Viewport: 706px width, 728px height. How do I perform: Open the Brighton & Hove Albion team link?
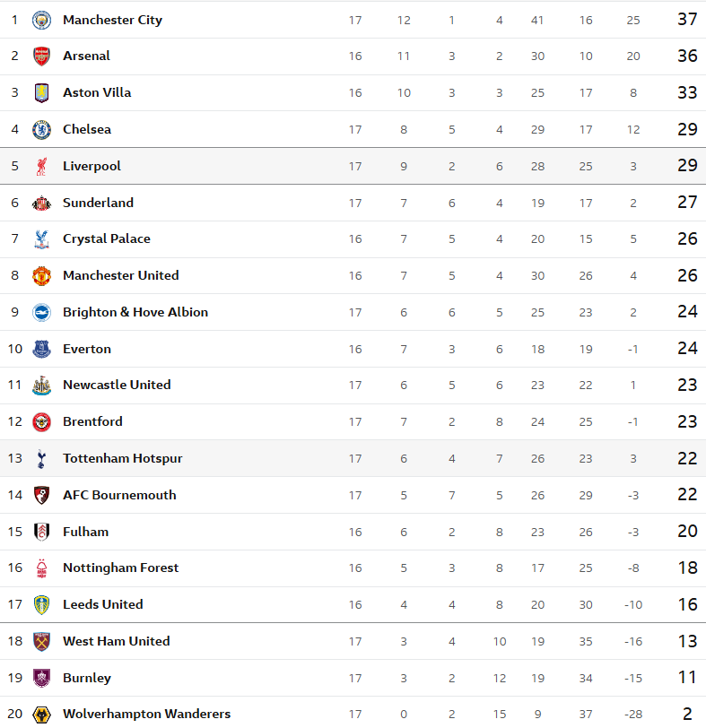(x=135, y=312)
